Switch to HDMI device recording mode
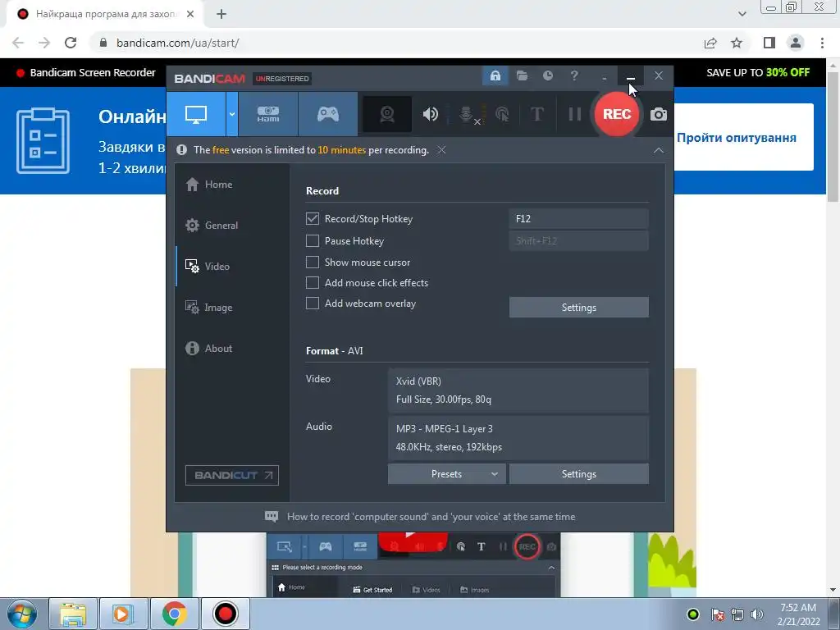This screenshot has height=630, width=840. pyautogui.click(x=268, y=114)
